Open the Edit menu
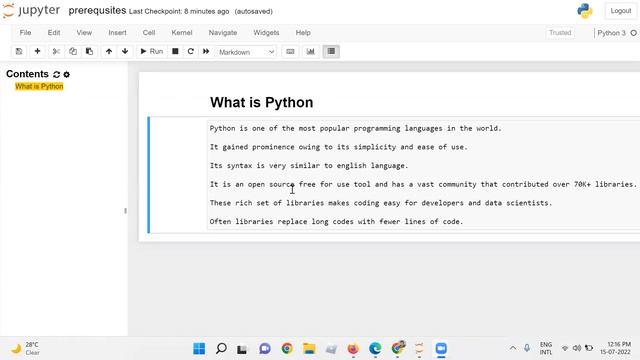Screen dimensions: 640x360 pyautogui.click(x=53, y=33)
